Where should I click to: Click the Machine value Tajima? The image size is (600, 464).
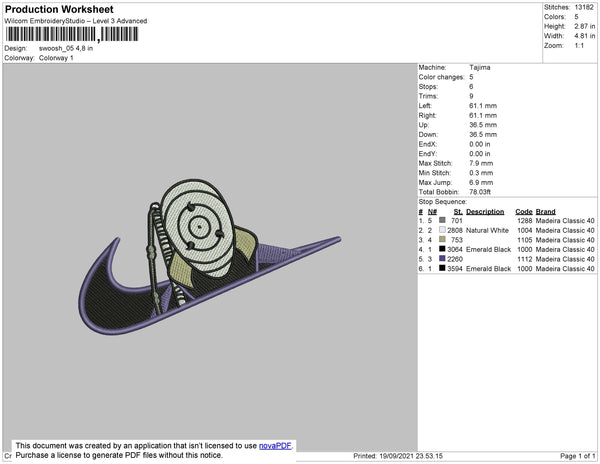coord(480,67)
